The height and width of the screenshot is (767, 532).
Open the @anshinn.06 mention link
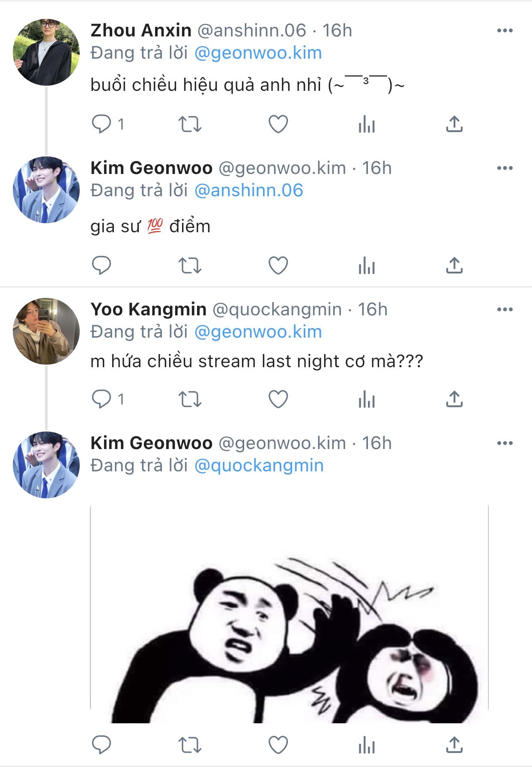(x=248, y=191)
